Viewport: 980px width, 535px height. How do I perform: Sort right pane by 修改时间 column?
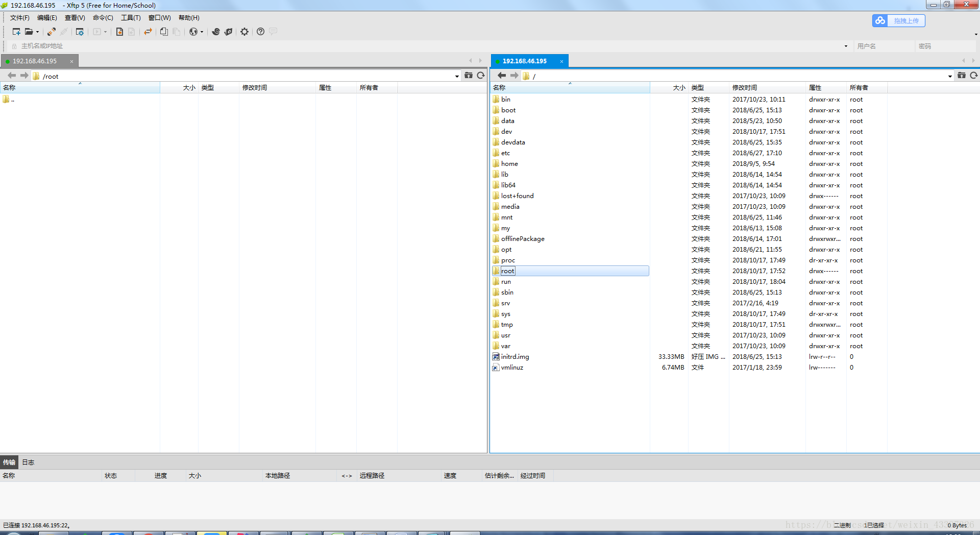(767, 88)
